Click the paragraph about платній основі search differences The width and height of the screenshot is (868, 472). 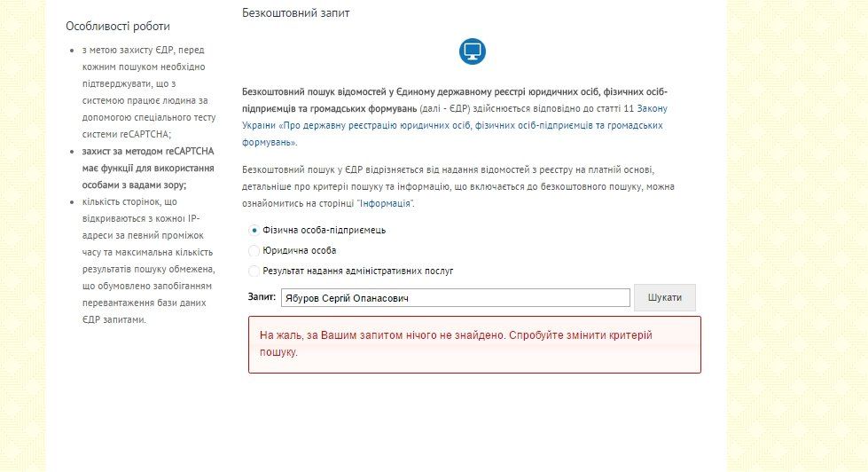457,186
